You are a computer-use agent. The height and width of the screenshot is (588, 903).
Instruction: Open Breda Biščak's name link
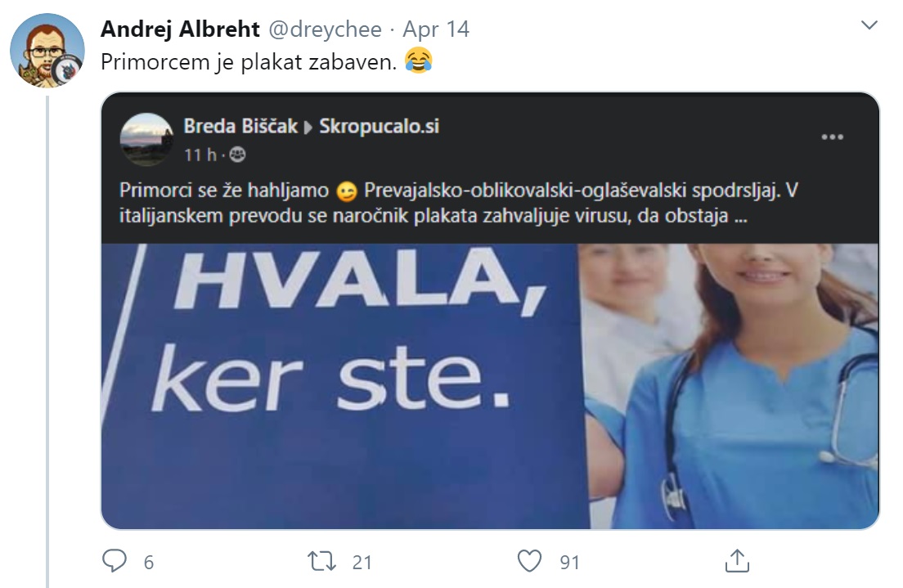coord(240,126)
